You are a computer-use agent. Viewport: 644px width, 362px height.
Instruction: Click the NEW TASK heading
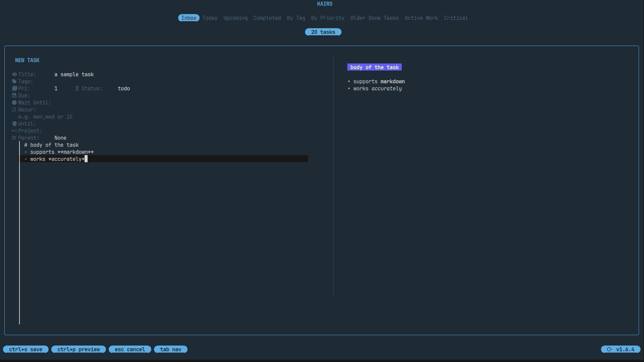[x=27, y=60]
